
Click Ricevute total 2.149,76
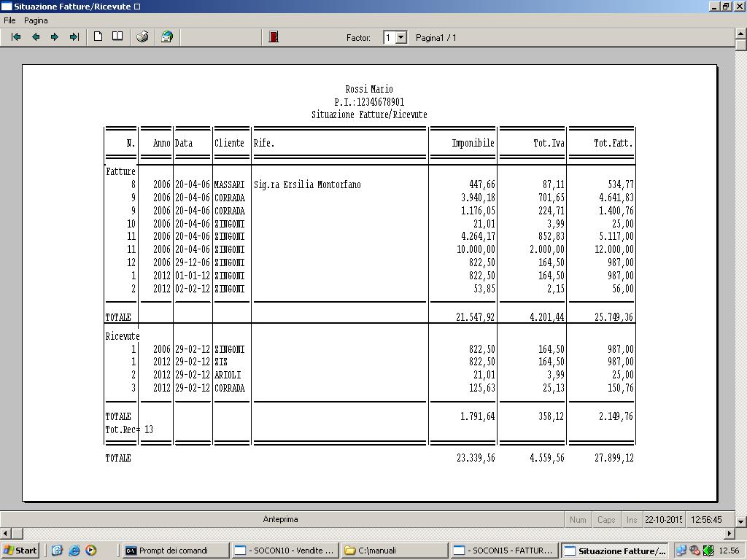coord(616,416)
